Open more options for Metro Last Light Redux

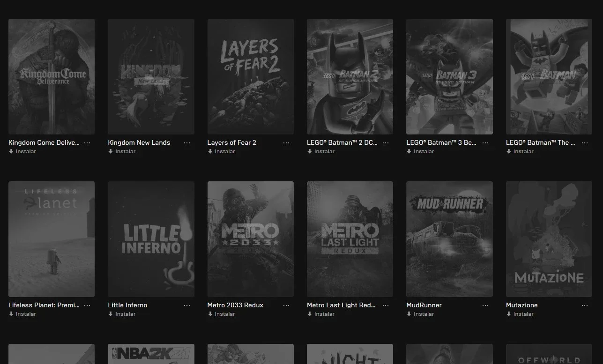pyautogui.click(x=386, y=305)
